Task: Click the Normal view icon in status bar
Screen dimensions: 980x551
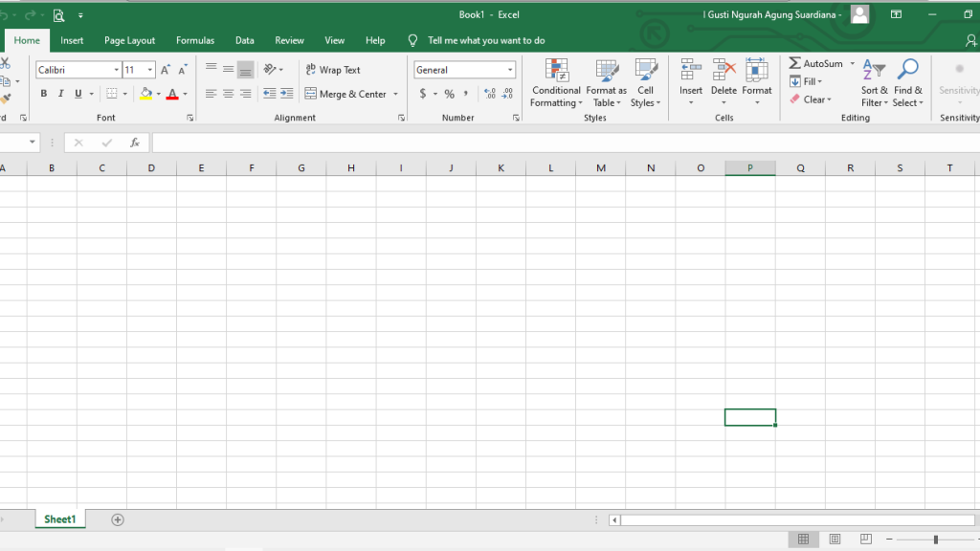Action: (x=803, y=539)
